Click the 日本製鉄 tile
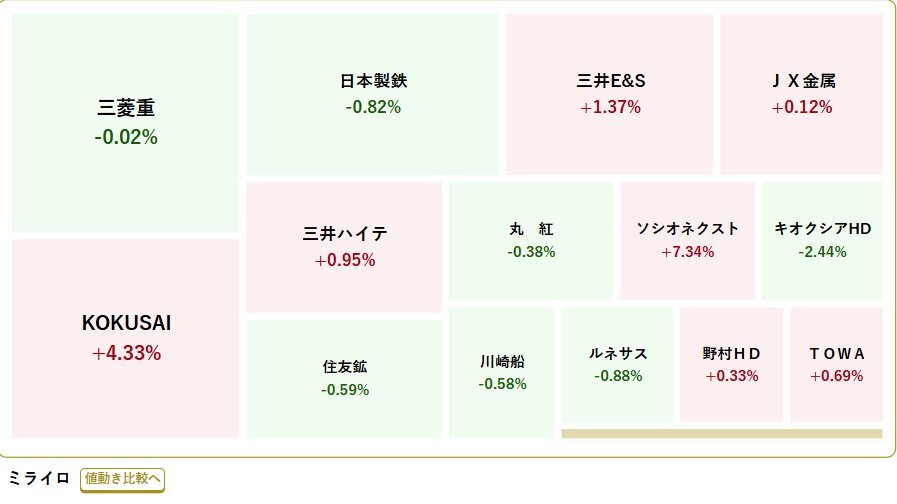 tap(372, 94)
